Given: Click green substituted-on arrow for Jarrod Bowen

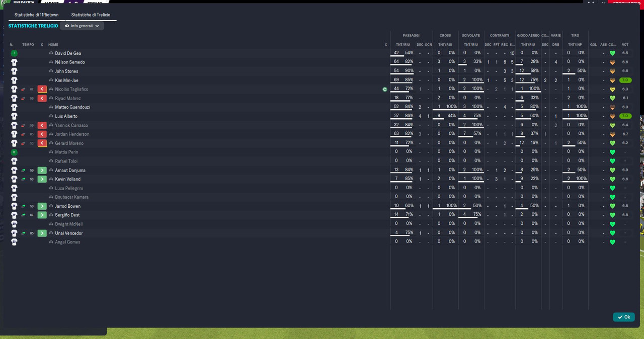Looking at the screenshot, I should point(42,206).
